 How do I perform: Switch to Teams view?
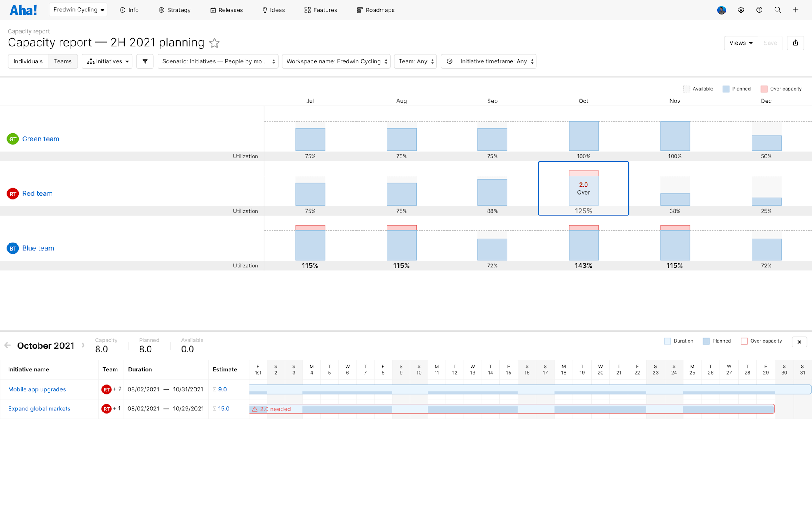pos(63,61)
